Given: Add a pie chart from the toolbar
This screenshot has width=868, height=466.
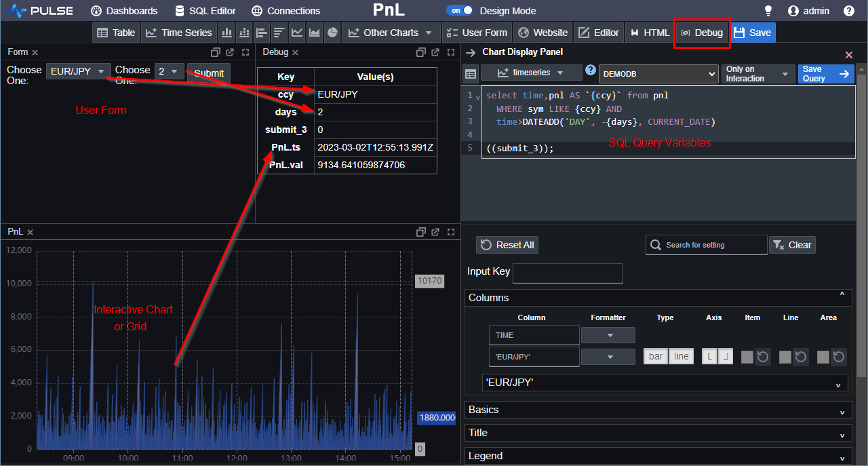Looking at the screenshot, I should click(332, 33).
